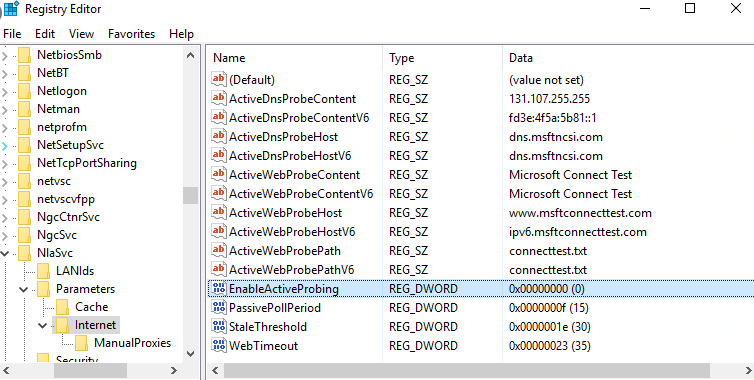Screen dimensions: 754x380
Task: Click the DWORD icon beside PassivePollPeriod
Action: 219,307
